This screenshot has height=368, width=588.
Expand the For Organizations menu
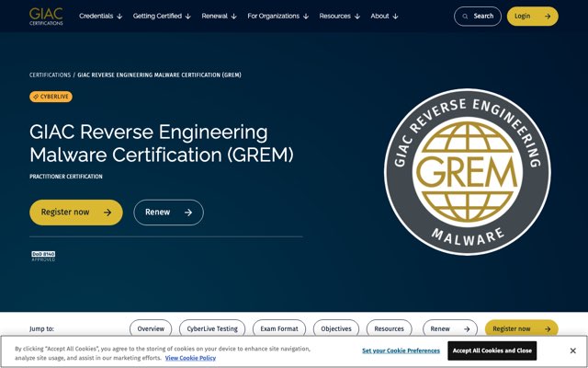(277, 17)
